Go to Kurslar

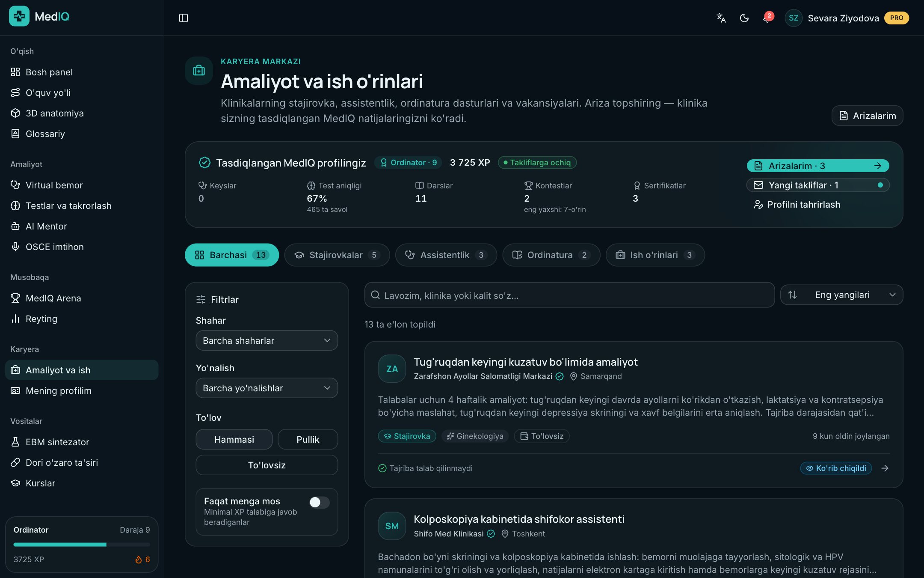click(82, 483)
